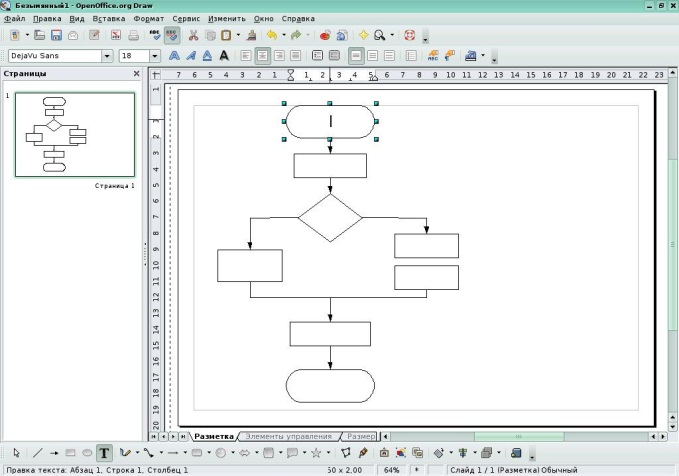Click the Insert picture From File icon
This screenshot has width=679, height=476.
click(401, 453)
